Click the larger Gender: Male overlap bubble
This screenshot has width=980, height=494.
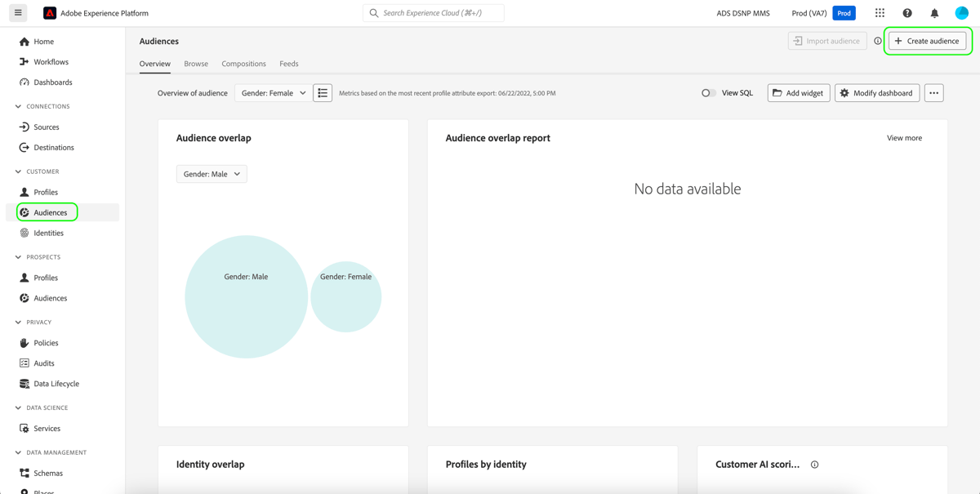point(246,297)
